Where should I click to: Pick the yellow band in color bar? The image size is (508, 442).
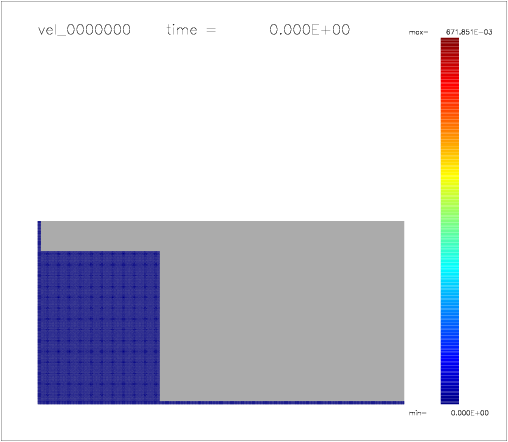450,173
